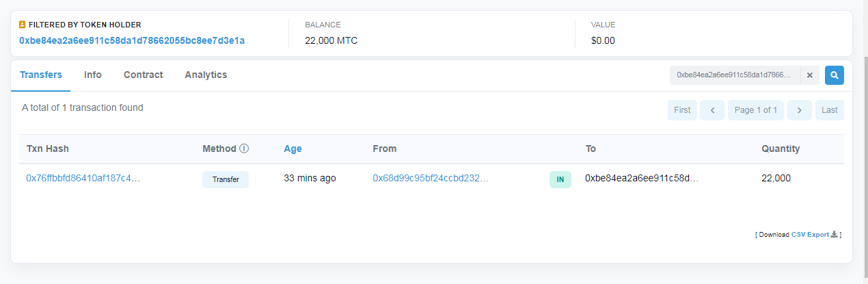Open the Analytics tab
The height and width of the screenshot is (284, 868).
[206, 75]
